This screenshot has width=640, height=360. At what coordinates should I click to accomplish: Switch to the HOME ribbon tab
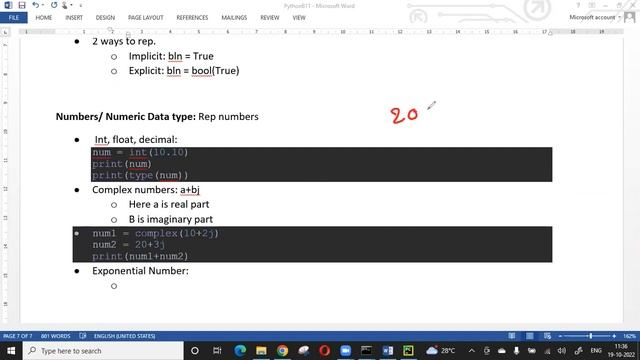pyautogui.click(x=43, y=18)
